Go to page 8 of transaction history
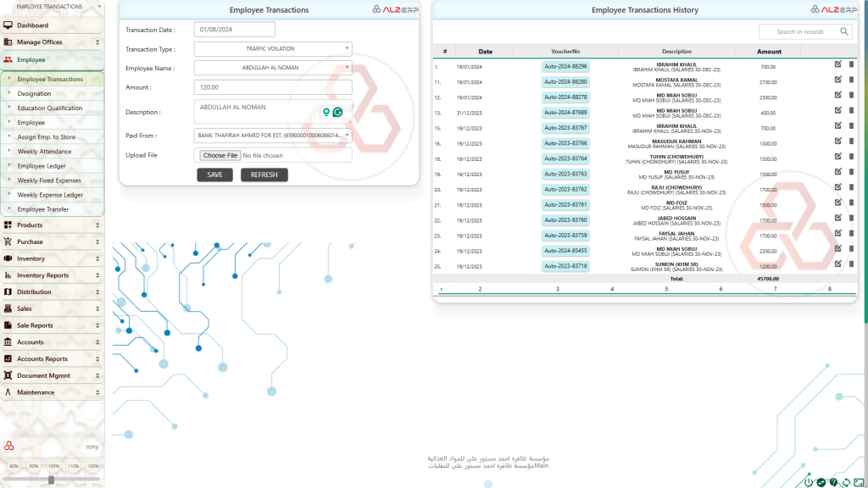 pyautogui.click(x=829, y=290)
